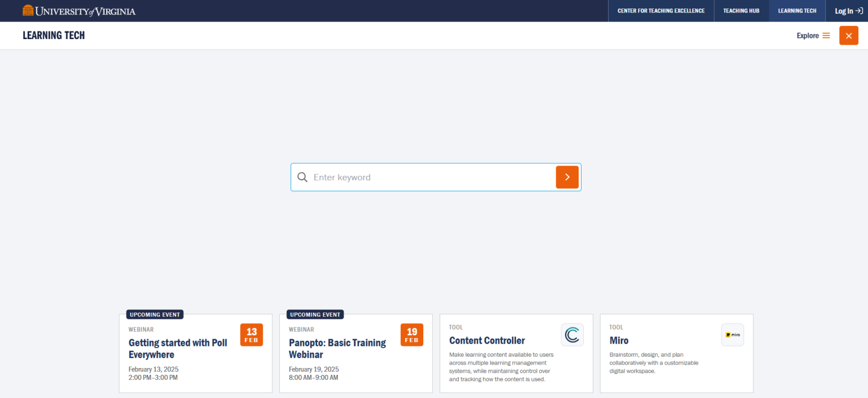Click the University of Virginia rotunda logo

(27, 10)
